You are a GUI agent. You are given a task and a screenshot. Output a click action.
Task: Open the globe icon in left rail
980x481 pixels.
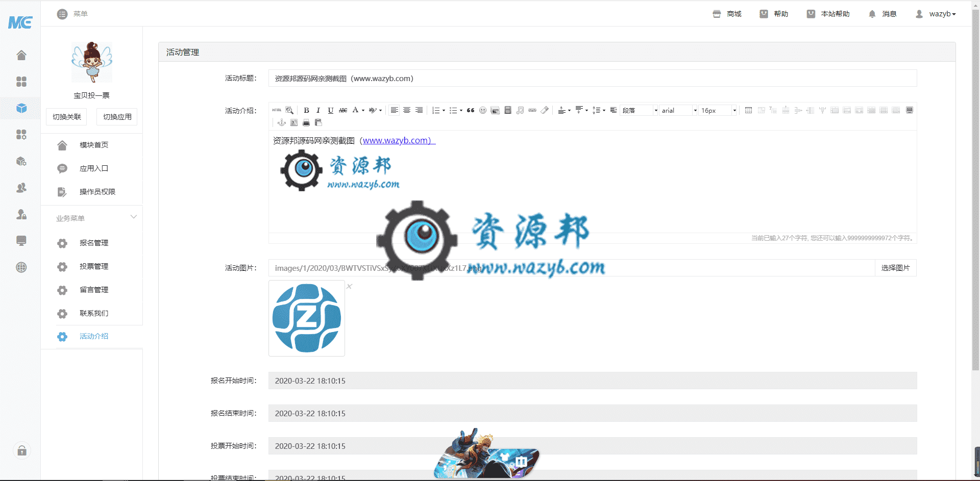coord(21,267)
